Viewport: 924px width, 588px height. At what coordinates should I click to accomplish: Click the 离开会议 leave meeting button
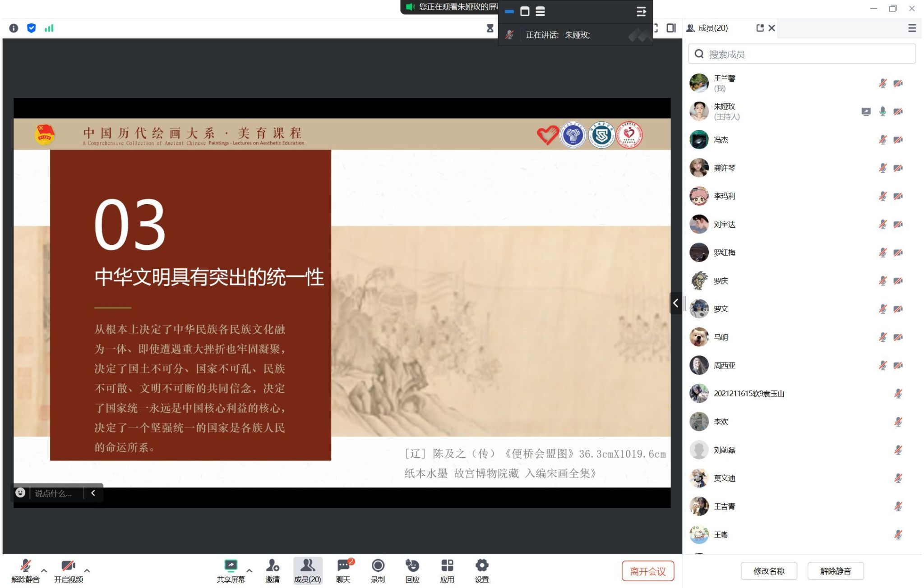pos(647,571)
